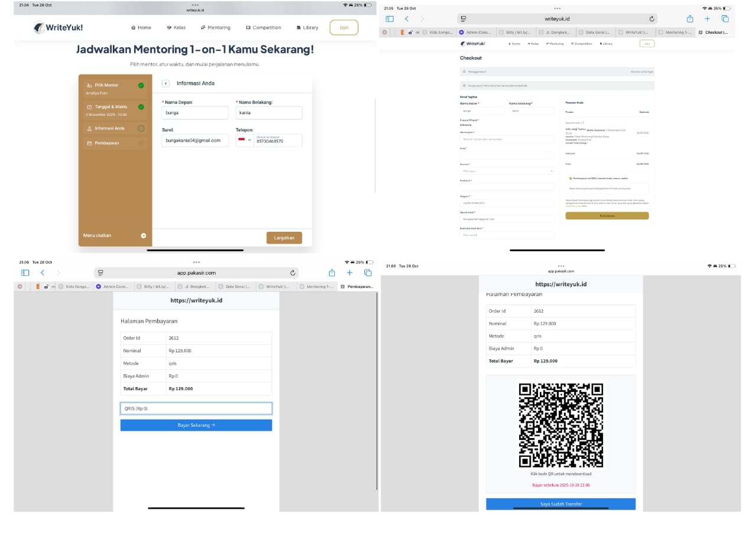Click the Telepon number field showing 85730460570
Screen dimensions: 756x535
[x=278, y=141]
